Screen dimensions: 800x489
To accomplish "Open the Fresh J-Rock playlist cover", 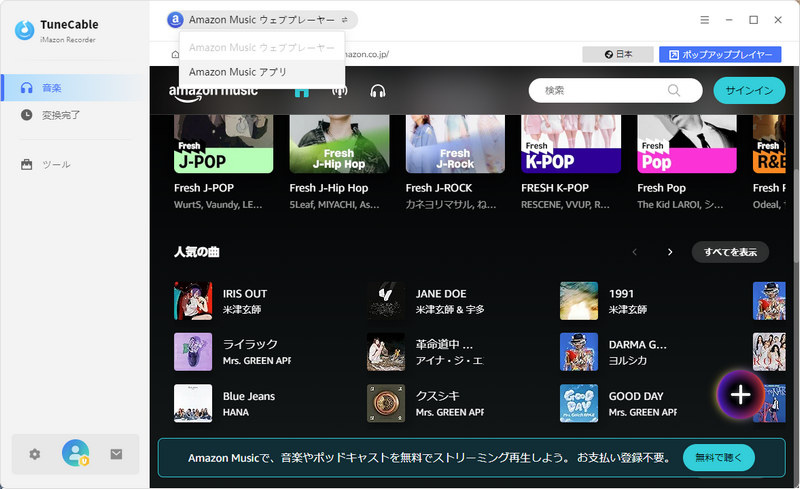I will point(455,144).
